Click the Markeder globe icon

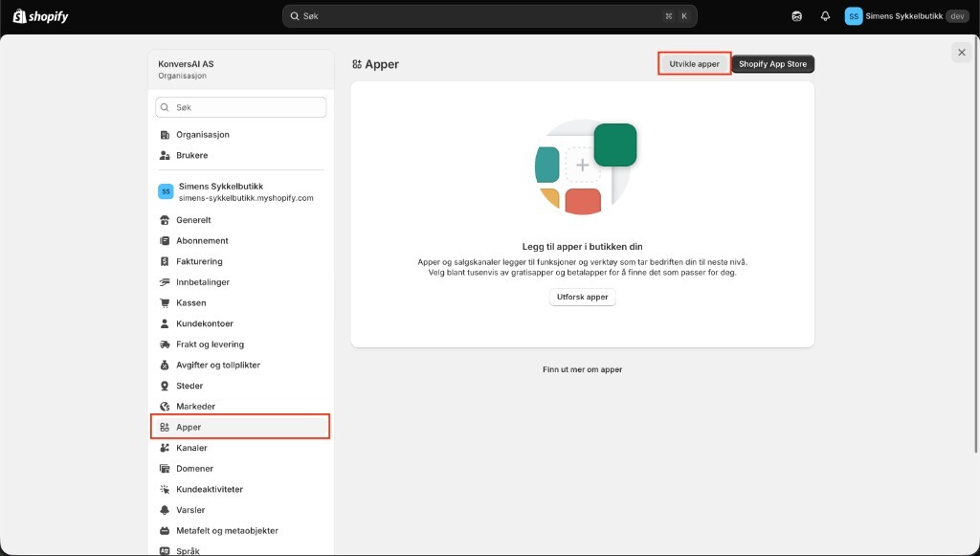[165, 407]
